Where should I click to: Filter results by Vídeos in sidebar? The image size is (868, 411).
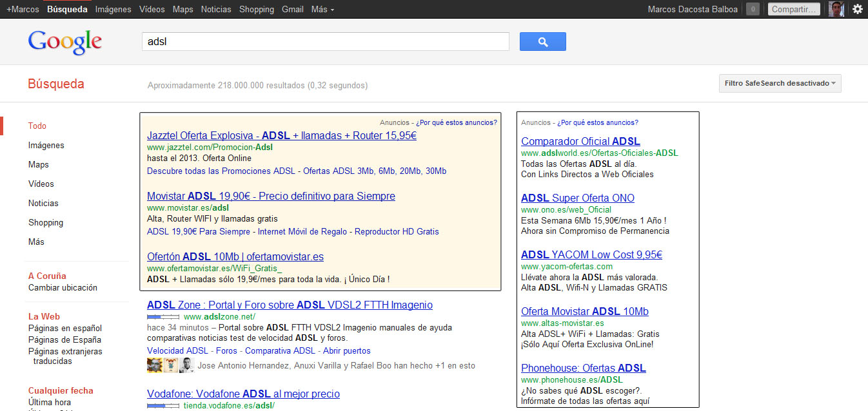click(41, 184)
